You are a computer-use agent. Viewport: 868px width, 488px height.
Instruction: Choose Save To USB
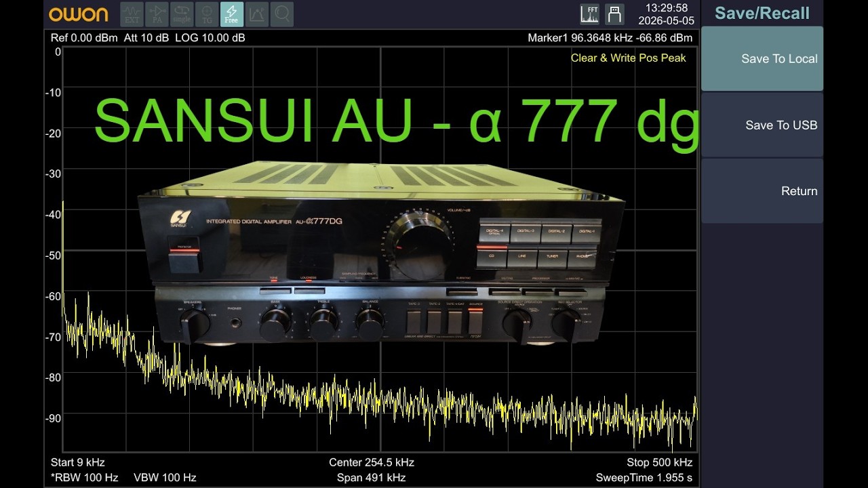coord(762,125)
